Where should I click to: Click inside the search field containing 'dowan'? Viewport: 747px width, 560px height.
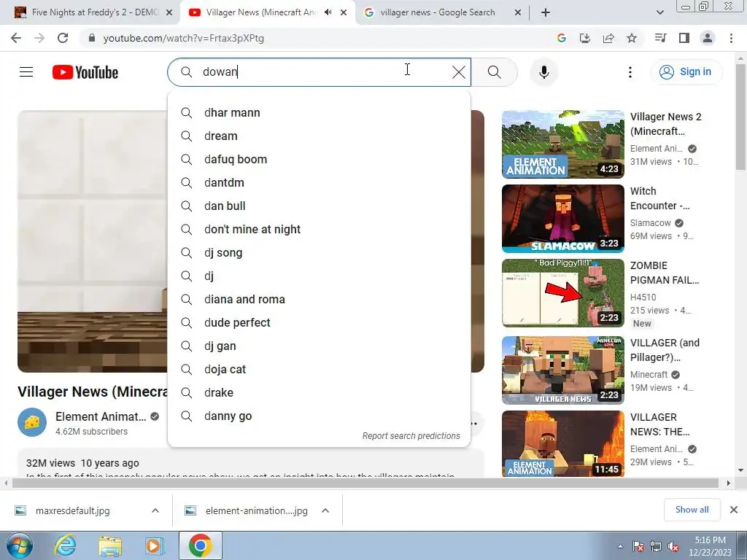320,72
